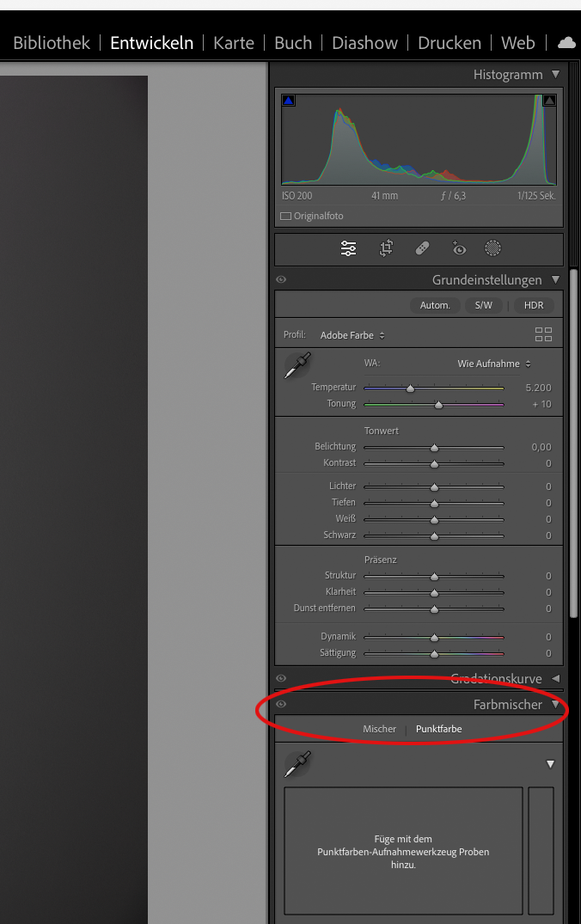Open the Drucken module

pyautogui.click(x=450, y=43)
